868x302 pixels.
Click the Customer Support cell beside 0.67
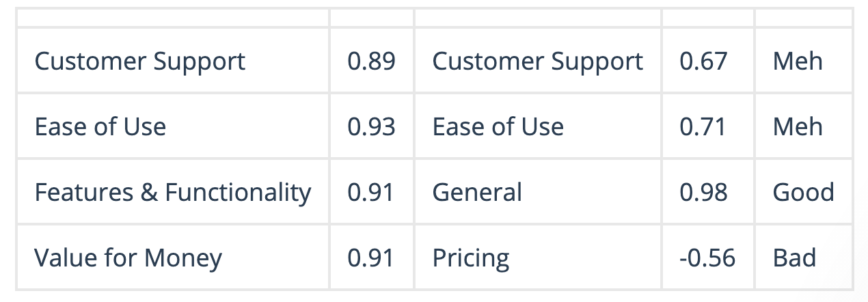(x=537, y=61)
